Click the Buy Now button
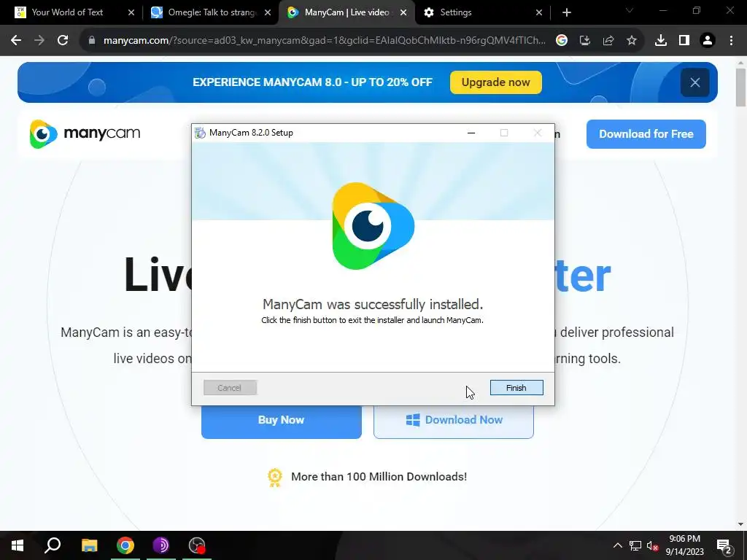747x560 pixels. click(281, 420)
